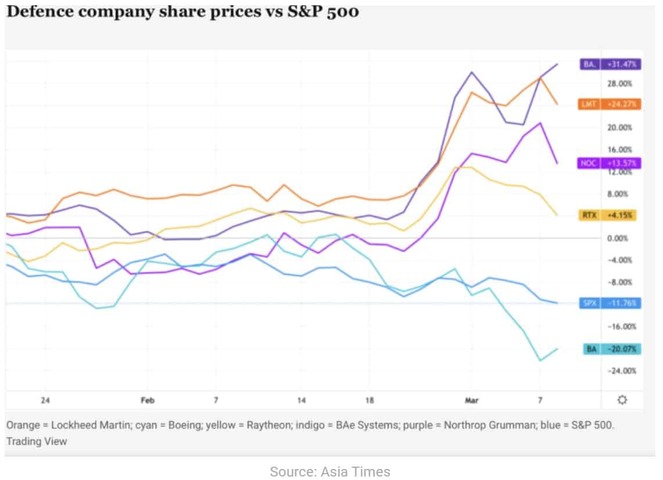The width and height of the screenshot is (663, 480).
Task: Click the Mar date marker on axis
Action: click(471, 400)
